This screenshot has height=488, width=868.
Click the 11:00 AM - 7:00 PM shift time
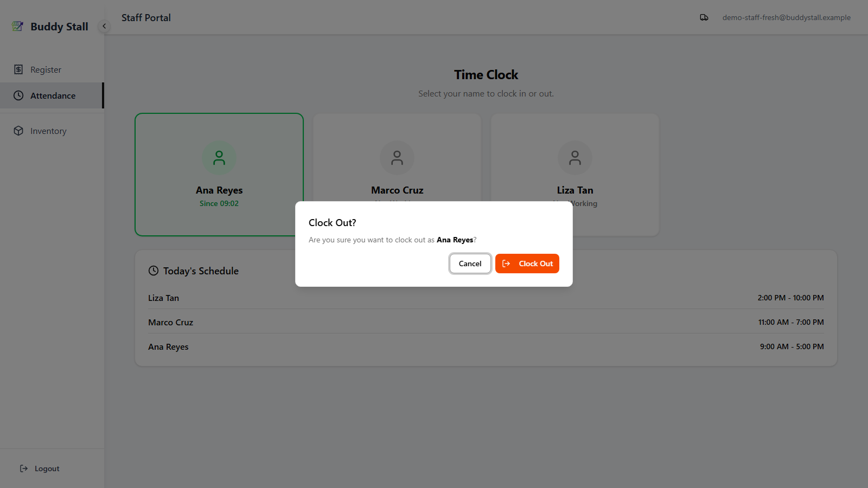tap(791, 322)
